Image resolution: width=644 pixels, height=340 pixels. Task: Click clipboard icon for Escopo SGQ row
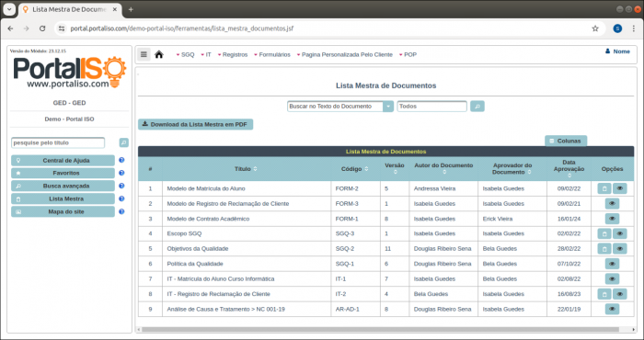pyautogui.click(x=604, y=233)
